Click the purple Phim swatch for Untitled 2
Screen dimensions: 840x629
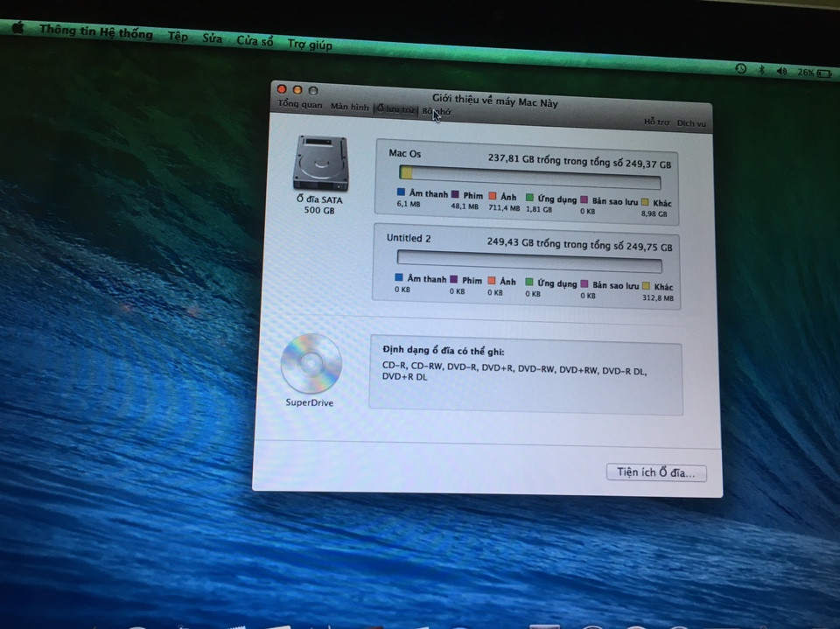click(x=454, y=279)
